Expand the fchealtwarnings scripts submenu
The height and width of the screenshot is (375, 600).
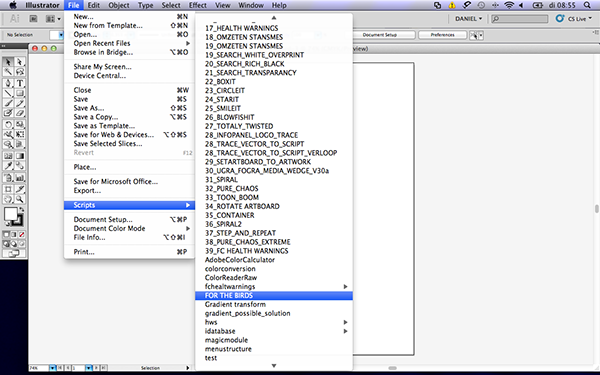(x=345, y=287)
